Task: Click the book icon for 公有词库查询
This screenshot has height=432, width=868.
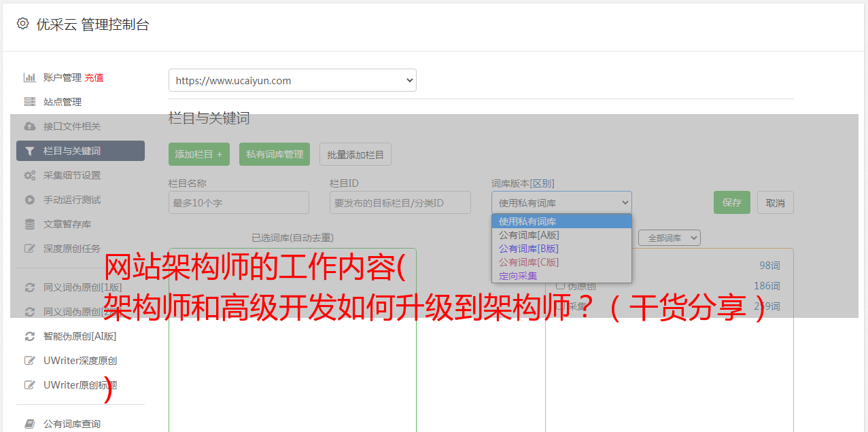Action: 29,424
